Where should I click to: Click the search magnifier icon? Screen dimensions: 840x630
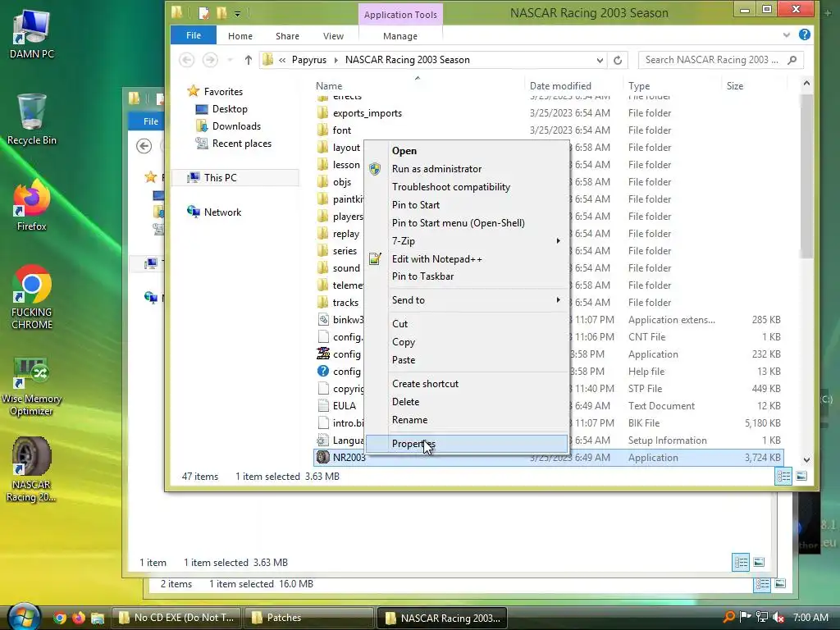click(x=792, y=60)
